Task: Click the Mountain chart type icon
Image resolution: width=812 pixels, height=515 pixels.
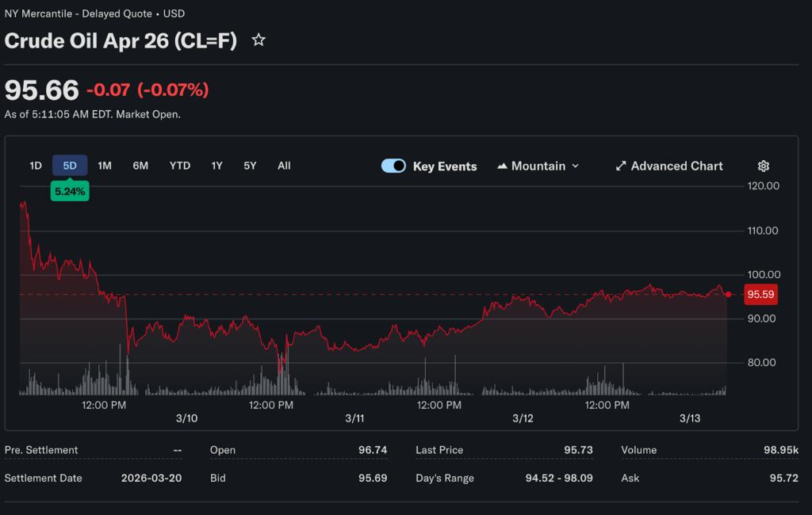Action: (502, 166)
